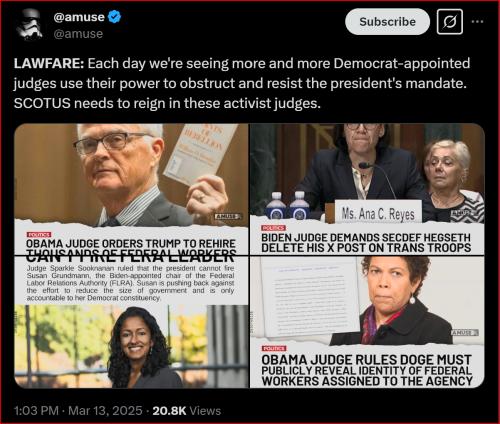The height and width of the screenshot is (424, 500).
Task: Open the gray @amuse handle link
Action: pos(78,34)
